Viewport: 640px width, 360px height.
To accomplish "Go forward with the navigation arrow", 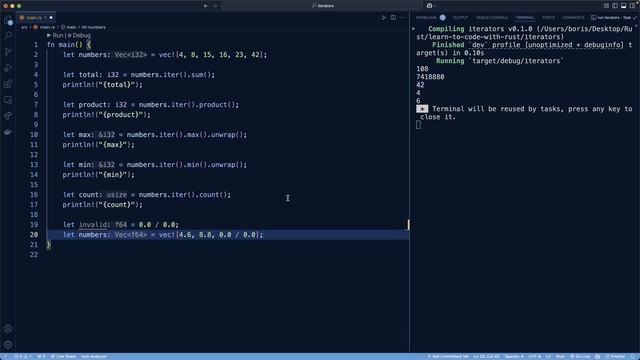I will (x=216, y=6).
